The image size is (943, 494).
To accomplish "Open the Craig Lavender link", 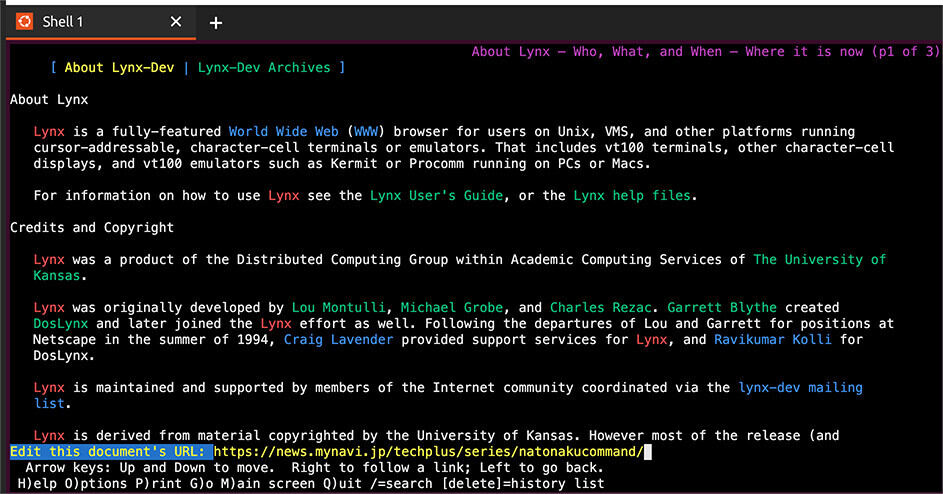I will click(339, 339).
